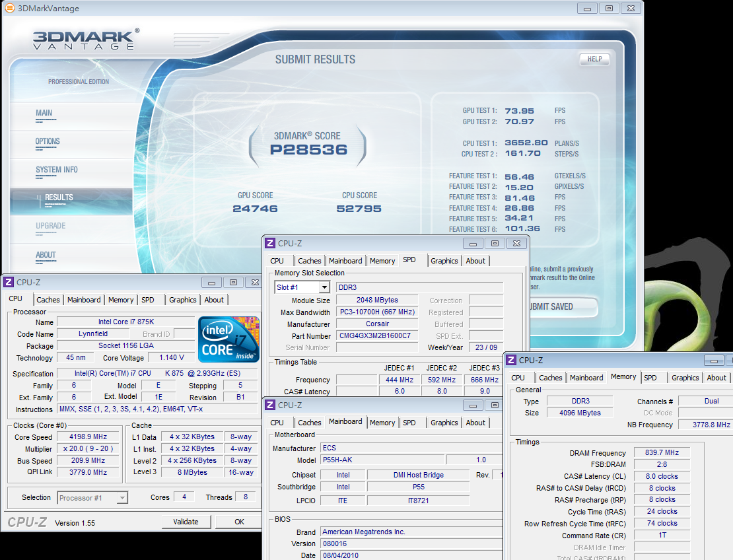Click the 3DMark score value P28536

coord(308,150)
